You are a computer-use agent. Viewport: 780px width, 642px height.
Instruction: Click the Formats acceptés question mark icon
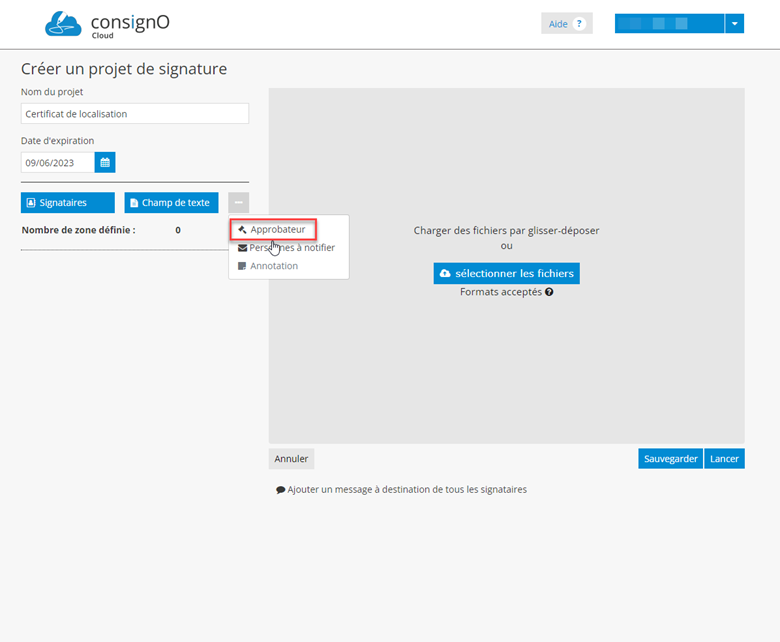click(x=549, y=292)
